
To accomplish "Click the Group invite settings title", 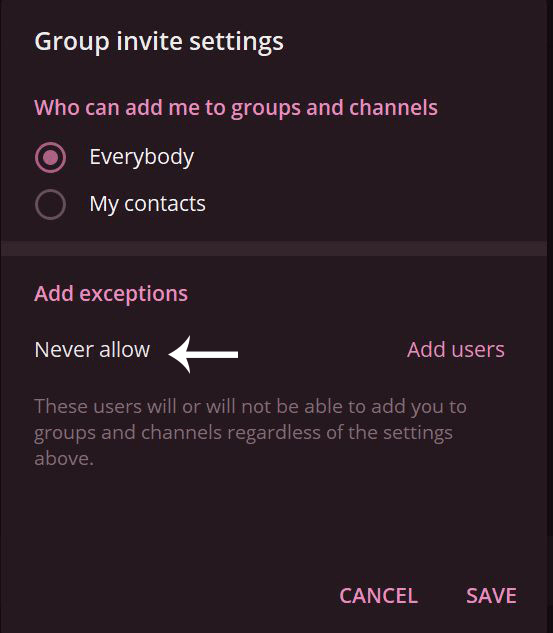I will tap(159, 42).
